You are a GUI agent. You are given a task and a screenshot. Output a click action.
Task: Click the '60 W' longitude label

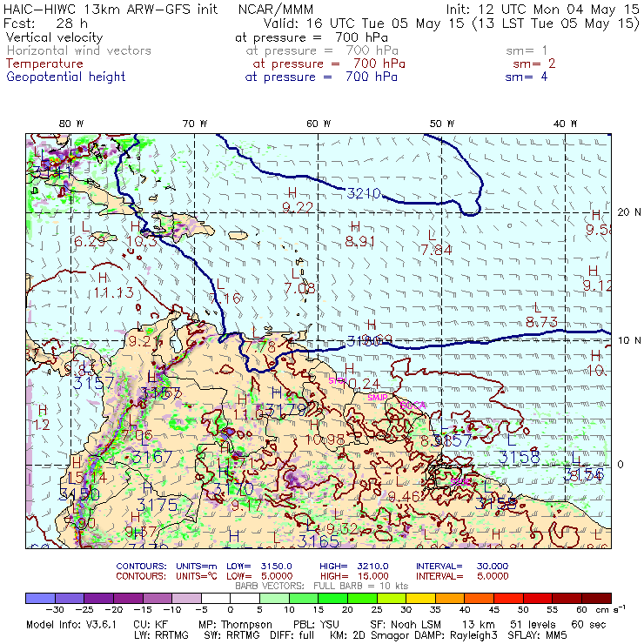[319, 124]
